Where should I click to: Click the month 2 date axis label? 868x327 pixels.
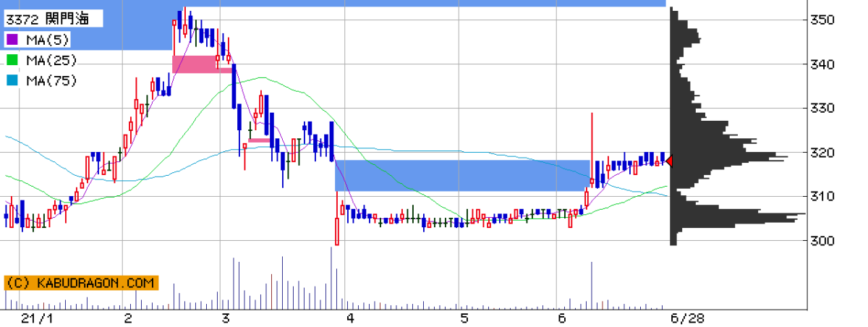point(128,318)
